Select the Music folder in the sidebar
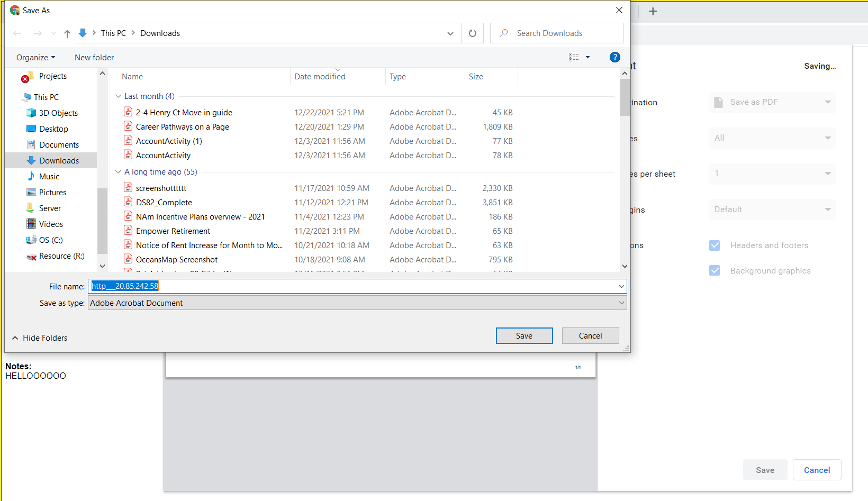The width and height of the screenshot is (868, 501). tap(48, 176)
